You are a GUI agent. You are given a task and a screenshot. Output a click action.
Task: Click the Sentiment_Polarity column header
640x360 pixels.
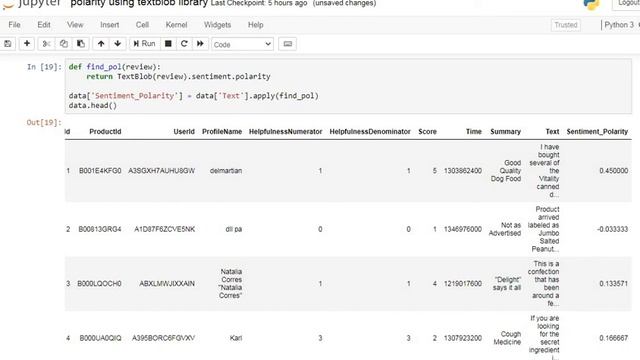(597, 132)
